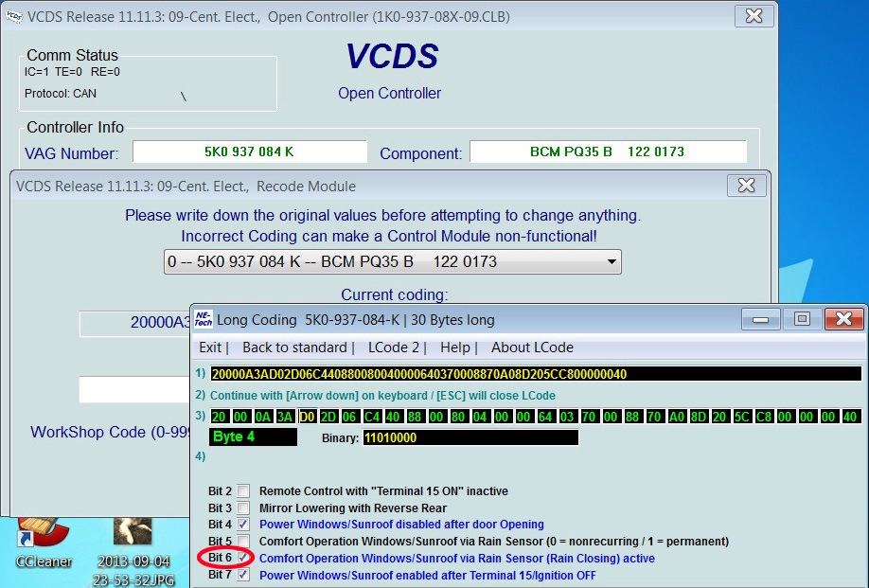
Task: Click the Current coding field in Recode Module
Action: click(134, 323)
